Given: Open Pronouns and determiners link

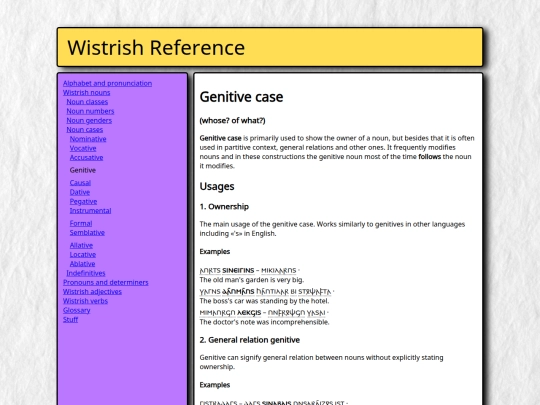Looking at the screenshot, I should click(106, 283).
